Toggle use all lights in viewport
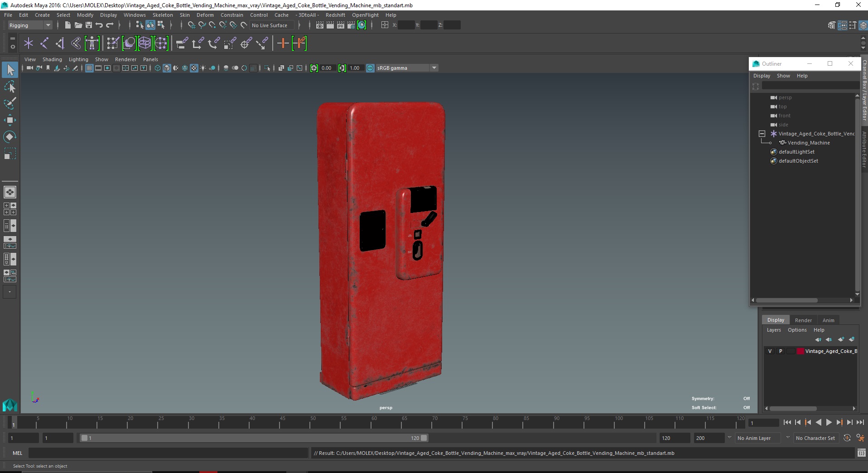This screenshot has height=473, width=868. 203,68
